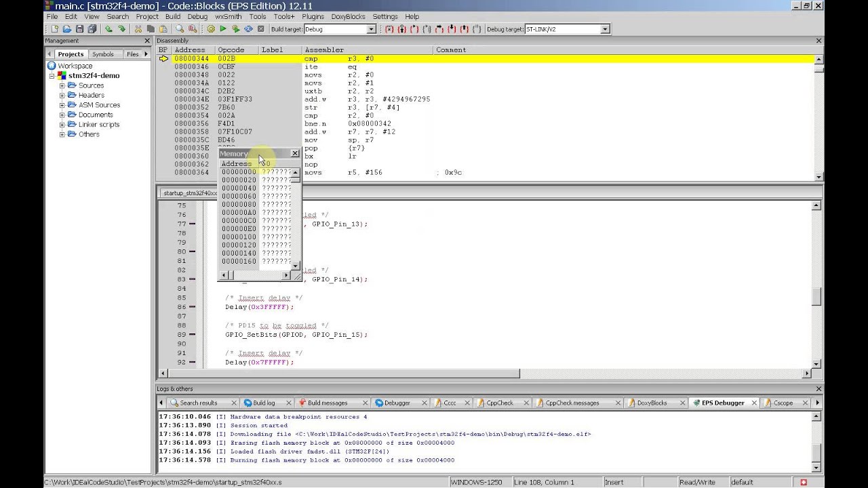Toggle breakpoint marker on line 92
This screenshot has height=488, width=868.
point(193,363)
